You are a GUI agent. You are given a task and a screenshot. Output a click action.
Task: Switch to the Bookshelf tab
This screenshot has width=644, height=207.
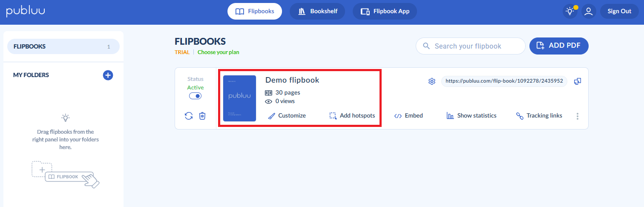(317, 11)
